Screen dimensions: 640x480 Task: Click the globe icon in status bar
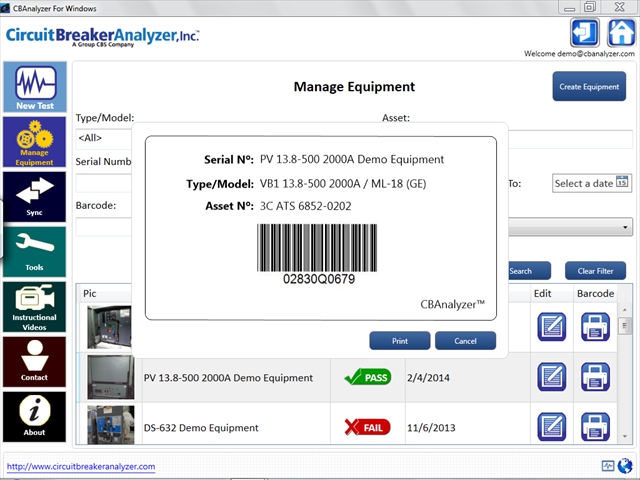pos(625,466)
